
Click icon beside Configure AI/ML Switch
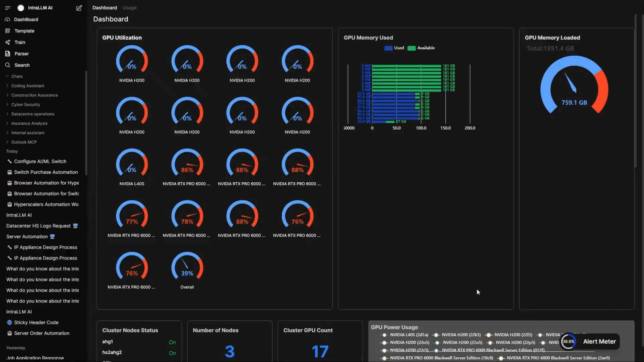(9, 161)
